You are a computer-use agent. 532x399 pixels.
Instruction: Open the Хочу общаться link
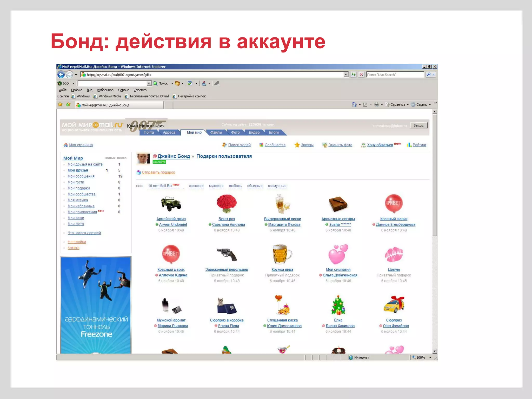[380, 145]
